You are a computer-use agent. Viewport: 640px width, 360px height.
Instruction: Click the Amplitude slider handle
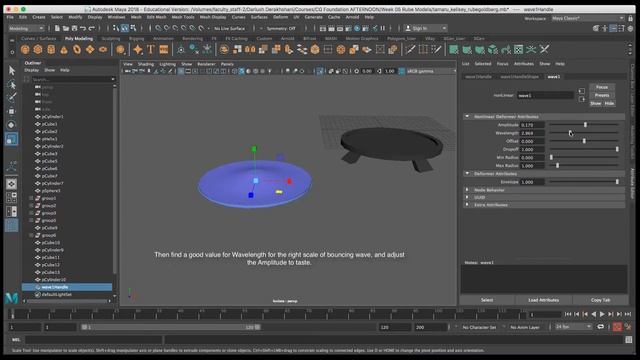585,125
